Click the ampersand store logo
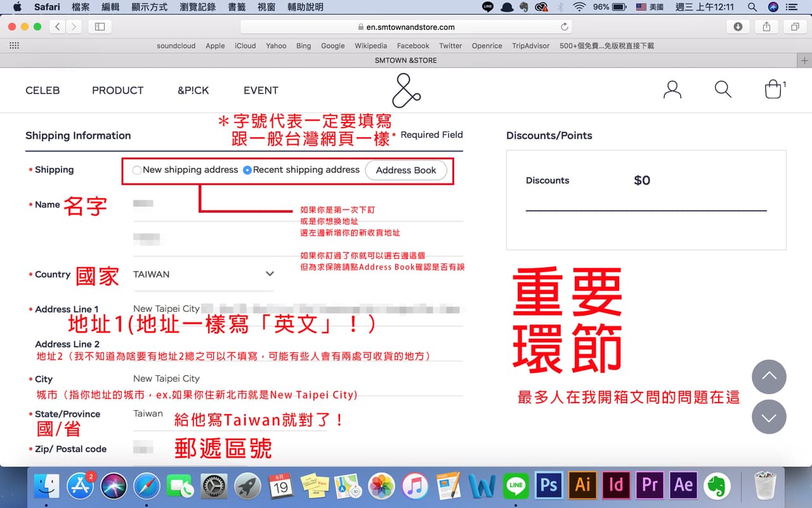This screenshot has width=812, height=508. [406, 90]
